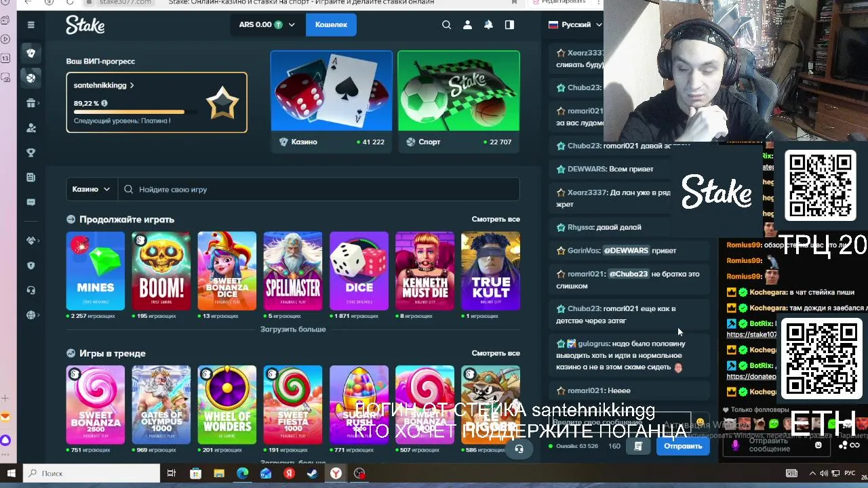Click the Stake logo in header
The width and height of the screenshot is (868, 488).
[x=85, y=25]
